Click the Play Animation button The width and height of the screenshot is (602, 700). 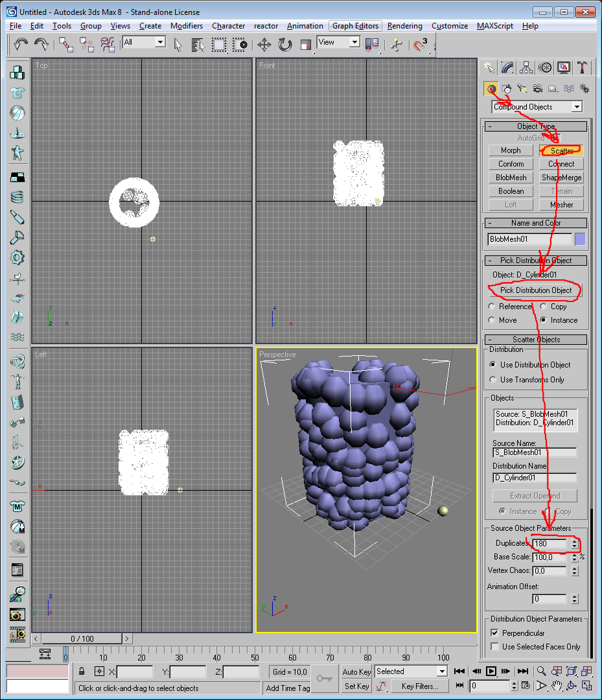pos(491,671)
